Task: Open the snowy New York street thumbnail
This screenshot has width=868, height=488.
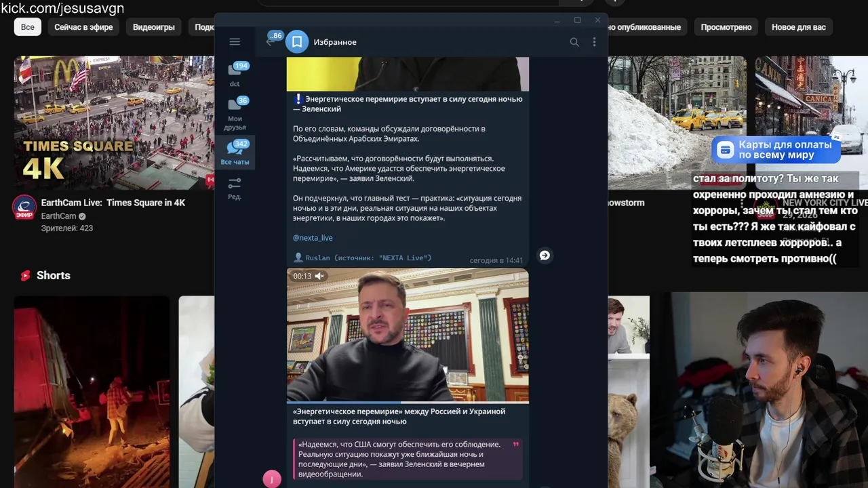Action: pos(677,123)
